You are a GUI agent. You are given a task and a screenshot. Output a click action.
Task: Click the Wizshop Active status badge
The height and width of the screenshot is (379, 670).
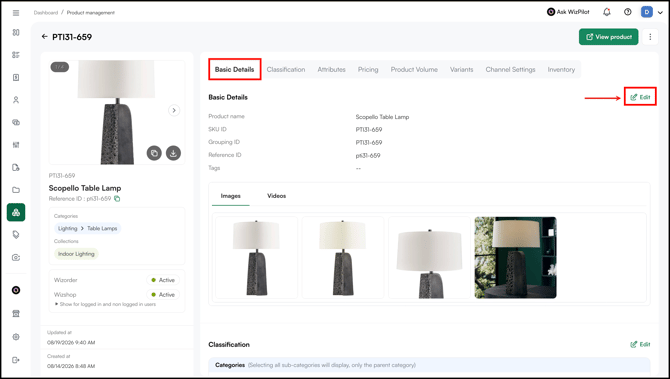163,294
